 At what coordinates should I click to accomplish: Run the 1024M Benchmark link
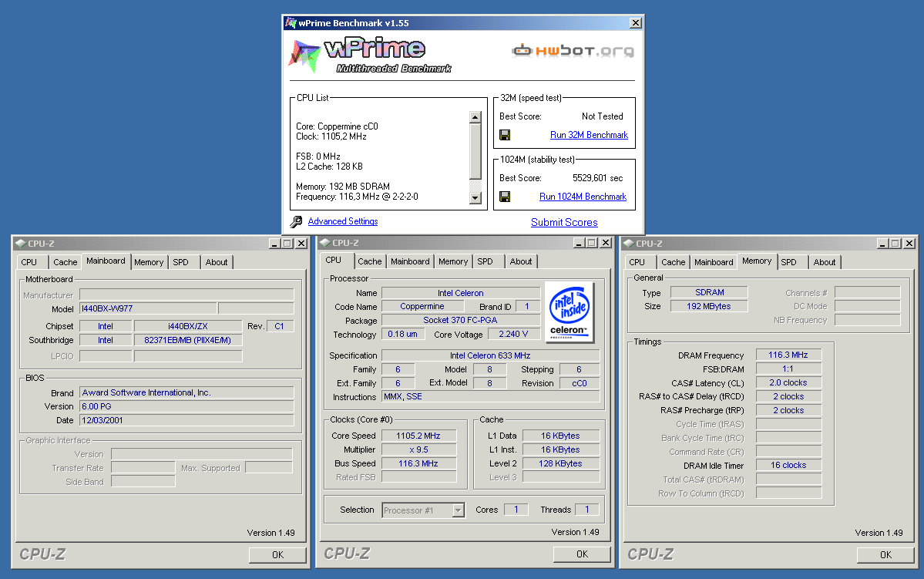click(x=583, y=197)
